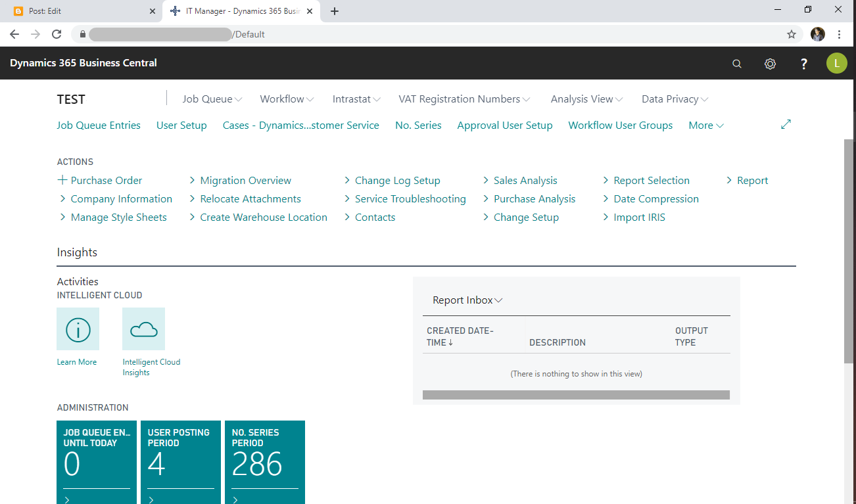Viewport: 856px width, 504px height.
Task: Open the User Posting Period tile
Action: [181, 463]
